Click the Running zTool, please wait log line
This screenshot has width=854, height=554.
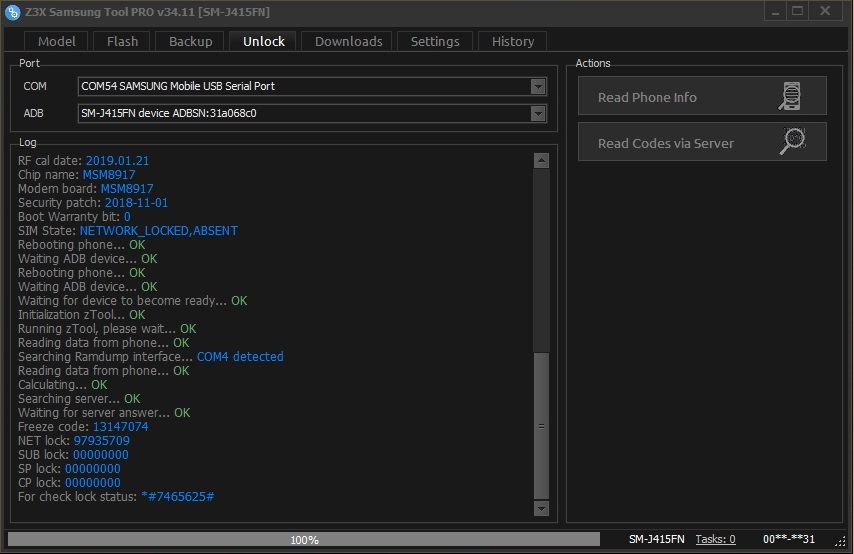107,329
